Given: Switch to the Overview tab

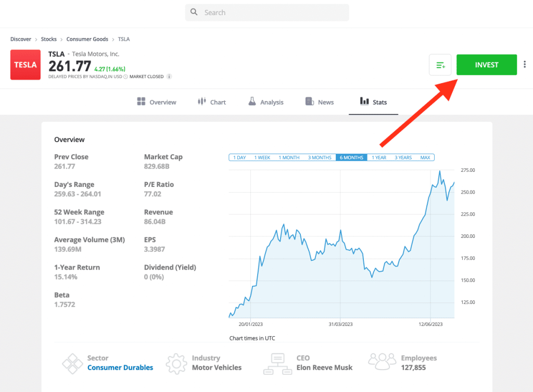Looking at the screenshot, I should coord(156,102).
